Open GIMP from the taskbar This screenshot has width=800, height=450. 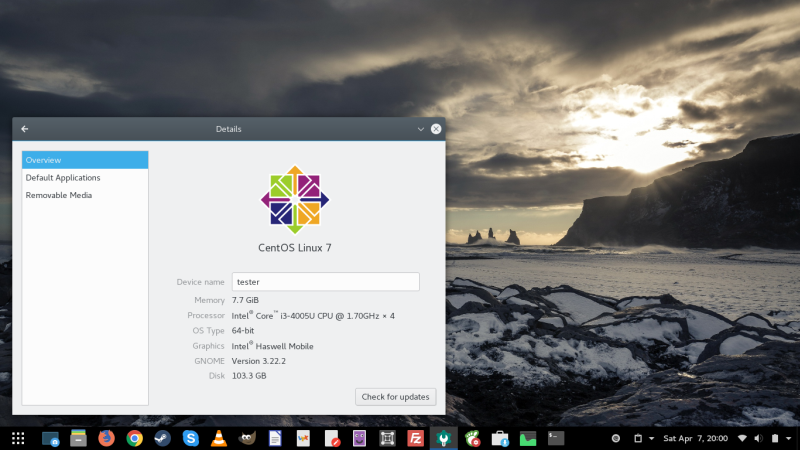(246, 438)
